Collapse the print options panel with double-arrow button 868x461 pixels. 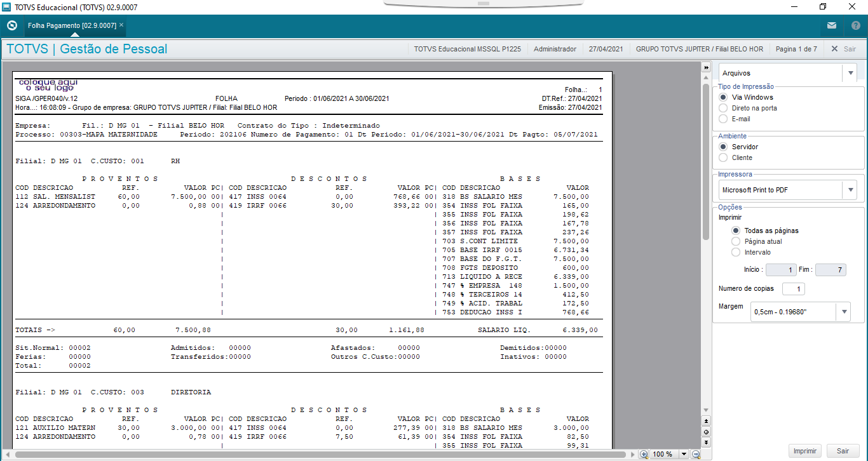(705, 67)
